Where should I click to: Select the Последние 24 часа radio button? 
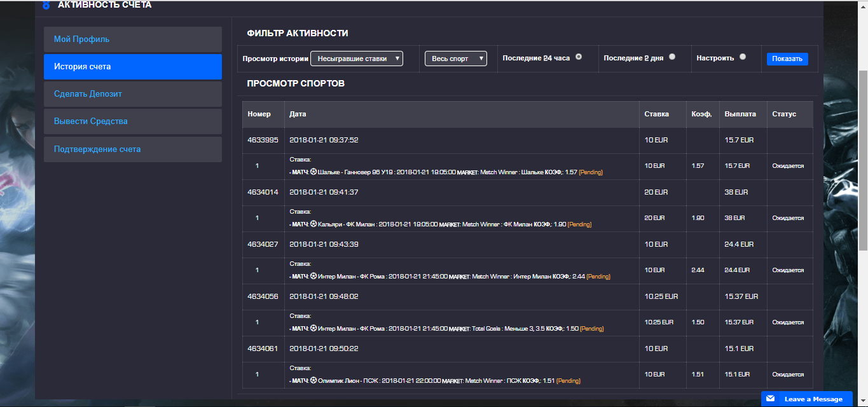pos(579,57)
